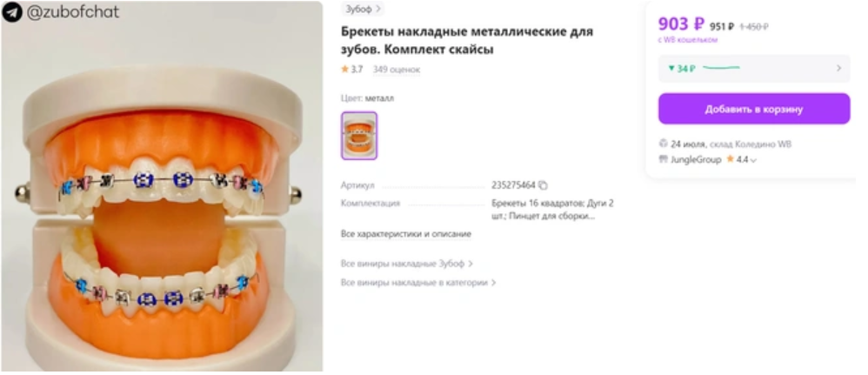The height and width of the screenshot is (375, 868).
Task: Open Все виниры накладные в категории link
Action: pos(418,283)
